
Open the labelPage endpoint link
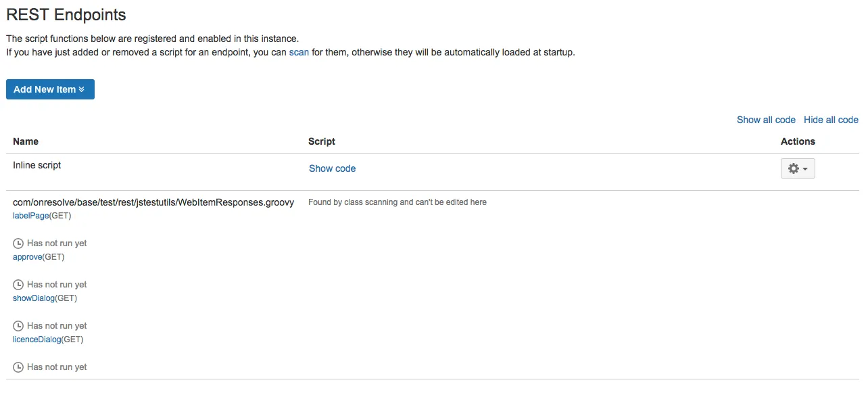[x=31, y=216]
